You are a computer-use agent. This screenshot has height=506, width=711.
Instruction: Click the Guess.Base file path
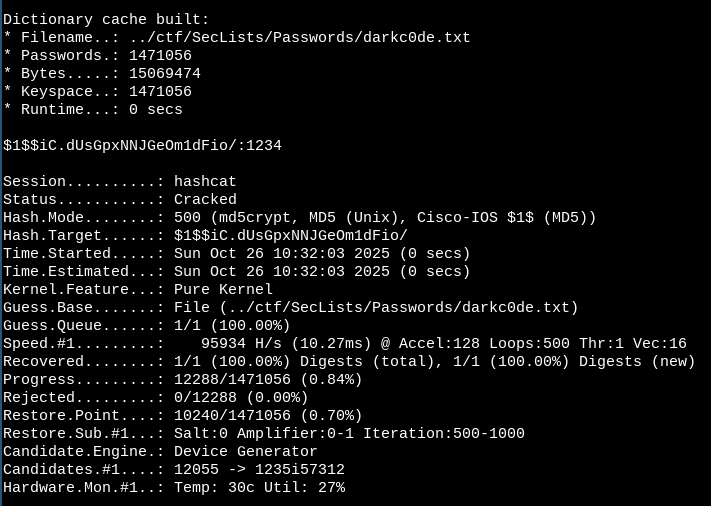[x=376, y=307]
